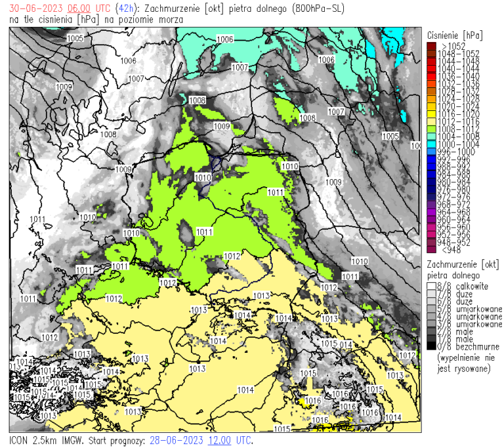Click the 1040-1044 red legend swatch

click(x=431, y=69)
